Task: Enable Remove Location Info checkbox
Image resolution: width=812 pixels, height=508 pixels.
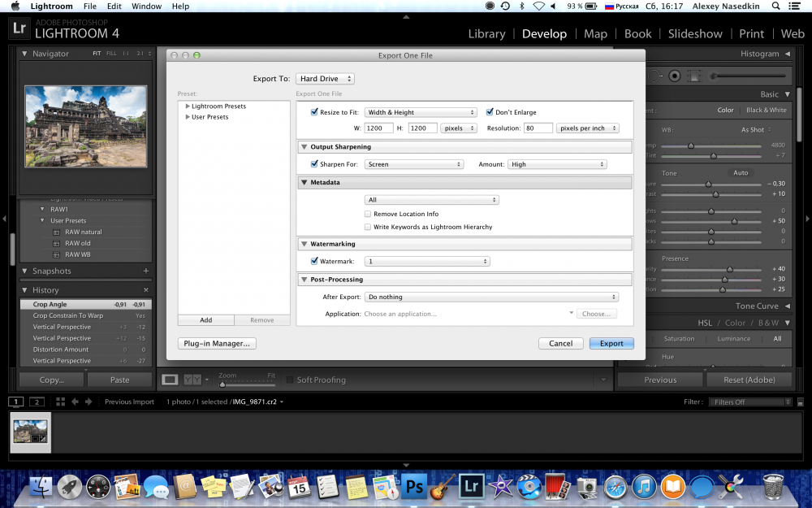Action: click(368, 214)
